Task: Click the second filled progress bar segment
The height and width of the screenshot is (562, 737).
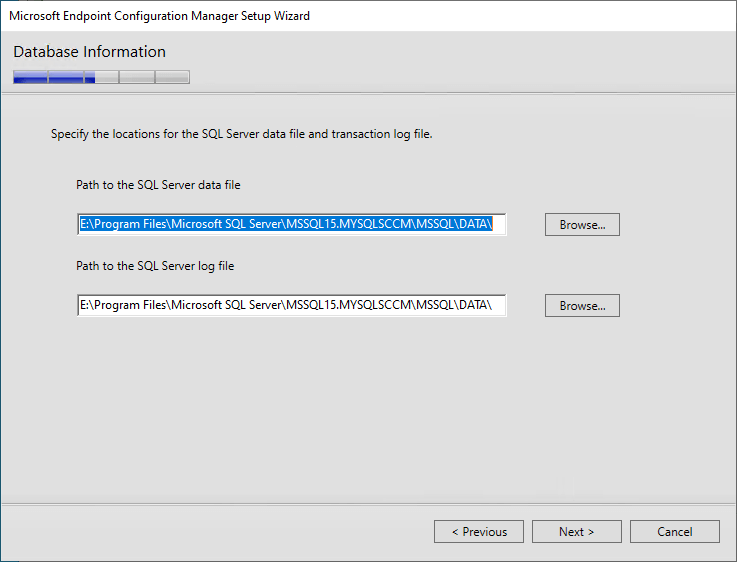Action: (66, 77)
